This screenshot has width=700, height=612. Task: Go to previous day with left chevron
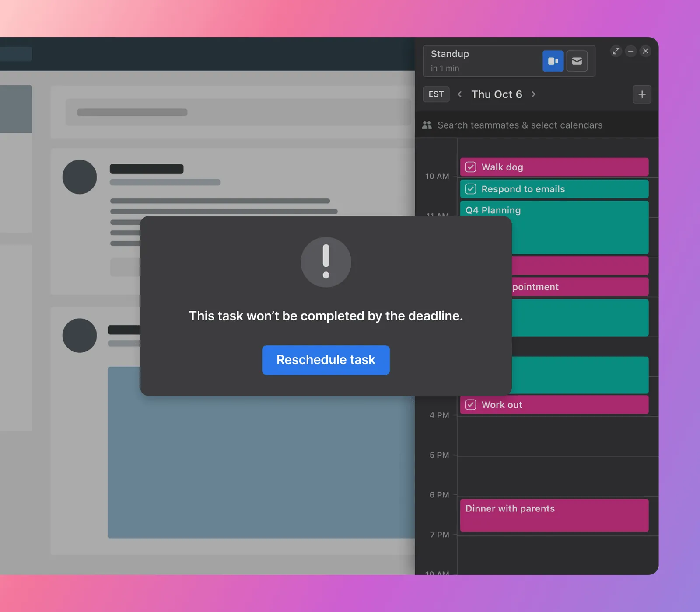coord(459,94)
